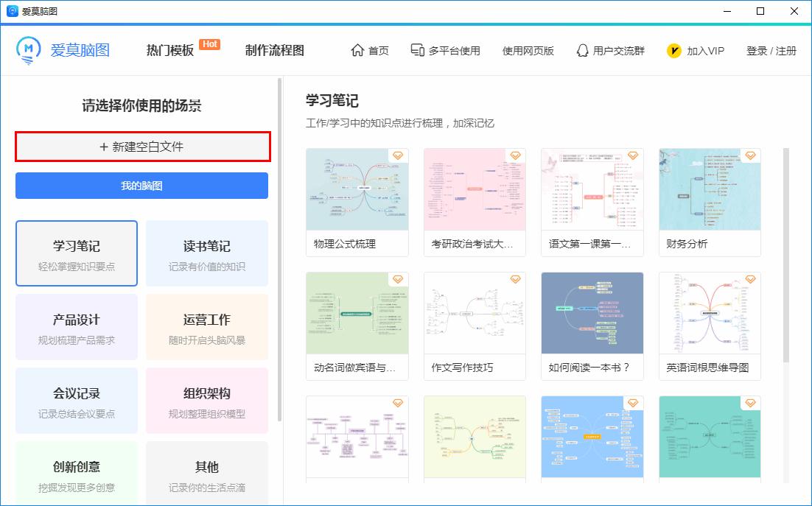Click the yellow VIP badge icon
The width and height of the screenshot is (812, 506).
coord(673,50)
